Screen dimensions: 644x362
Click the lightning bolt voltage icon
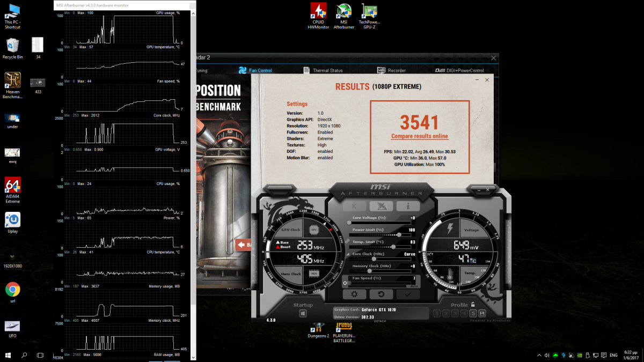(450, 230)
